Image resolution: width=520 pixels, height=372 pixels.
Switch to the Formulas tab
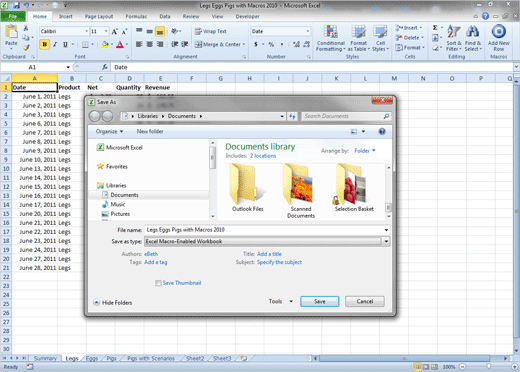point(136,16)
